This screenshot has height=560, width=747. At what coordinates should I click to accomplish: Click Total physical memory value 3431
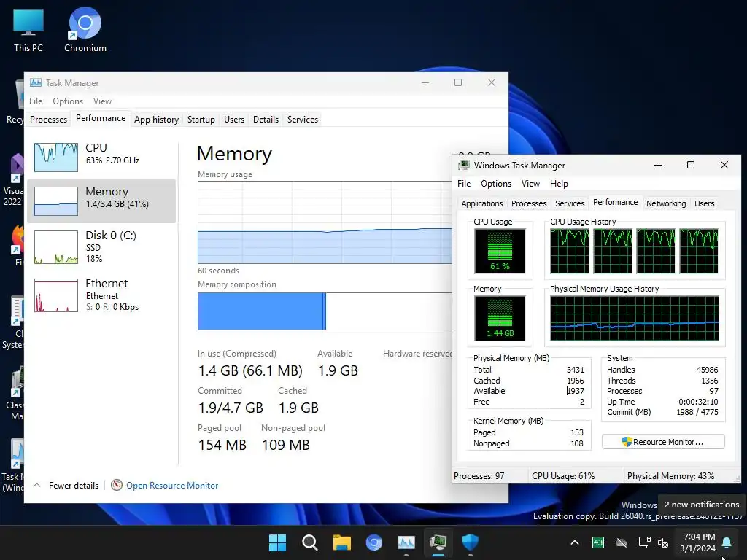(575, 370)
